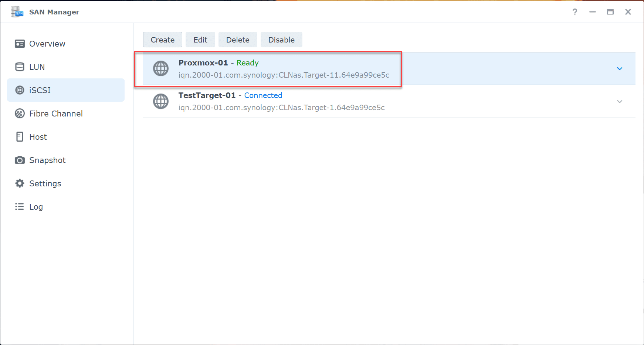Click the iSCSI globe sidebar icon
The height and width of the screenshot is (345, 644).
pyautogui.click(x=19, y=90)
